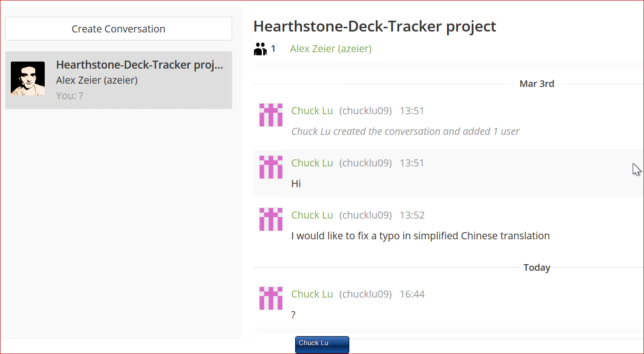The height and width of the screenshot is (354, 644).
Task: Click the chucklu09 username next to the 16:44 message
Action: (x=366, y=294)
